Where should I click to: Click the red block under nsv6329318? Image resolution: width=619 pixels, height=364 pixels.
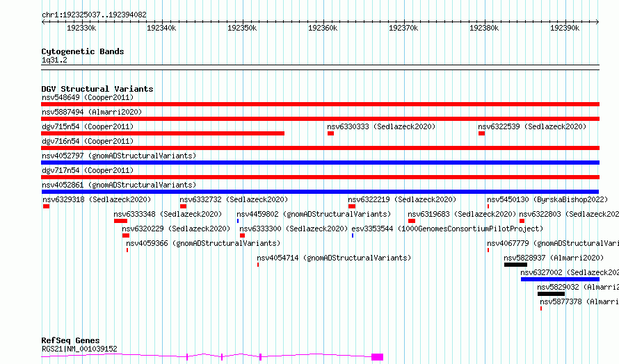(x=46, y=206)
